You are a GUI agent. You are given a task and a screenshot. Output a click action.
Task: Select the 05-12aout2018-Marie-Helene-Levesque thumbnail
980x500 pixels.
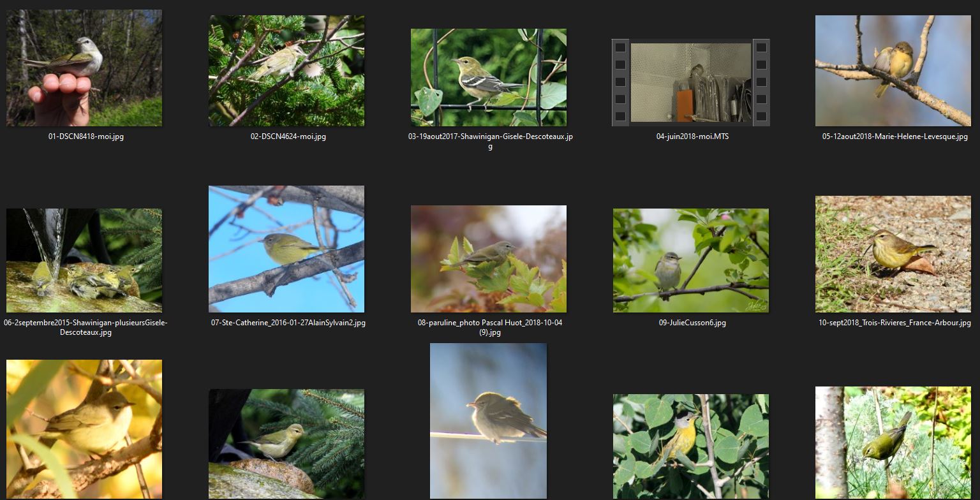[893, 71]
